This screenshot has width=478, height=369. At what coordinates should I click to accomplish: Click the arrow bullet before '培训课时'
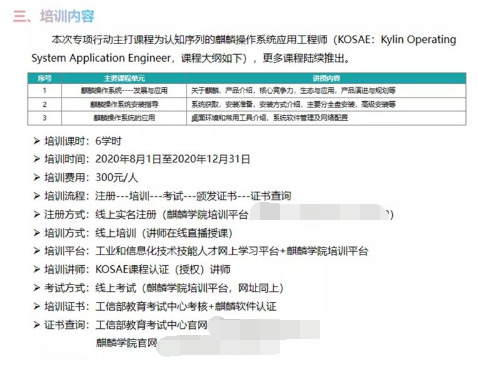pos(37,141)
